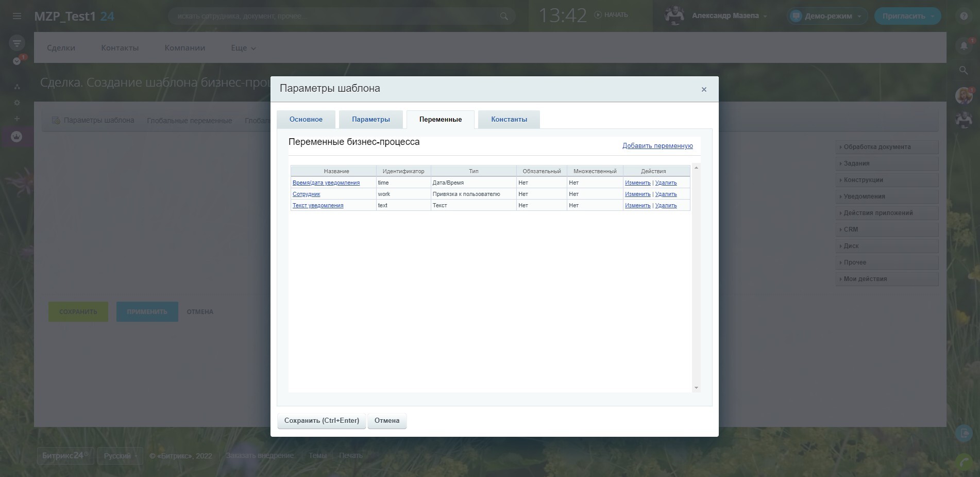Screen dimensions: 980x477
Task: Click Изменить for the work variable row
Action: (638, 194)
